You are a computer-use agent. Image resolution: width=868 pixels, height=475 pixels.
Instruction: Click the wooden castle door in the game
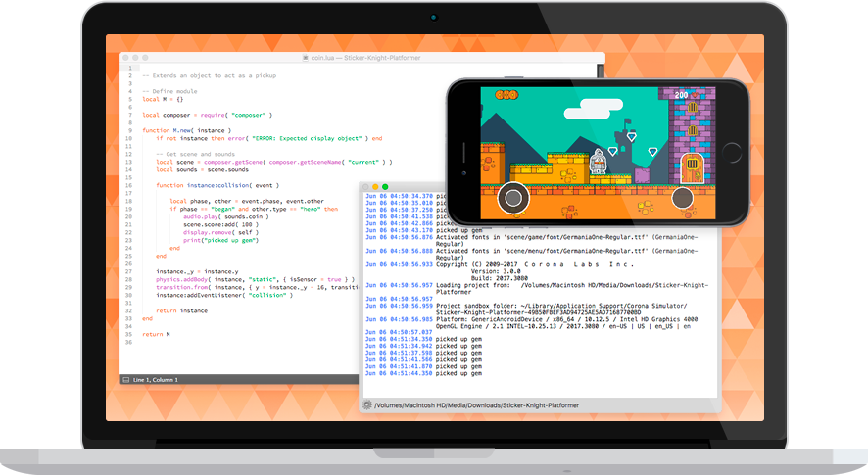pos(692,167)
